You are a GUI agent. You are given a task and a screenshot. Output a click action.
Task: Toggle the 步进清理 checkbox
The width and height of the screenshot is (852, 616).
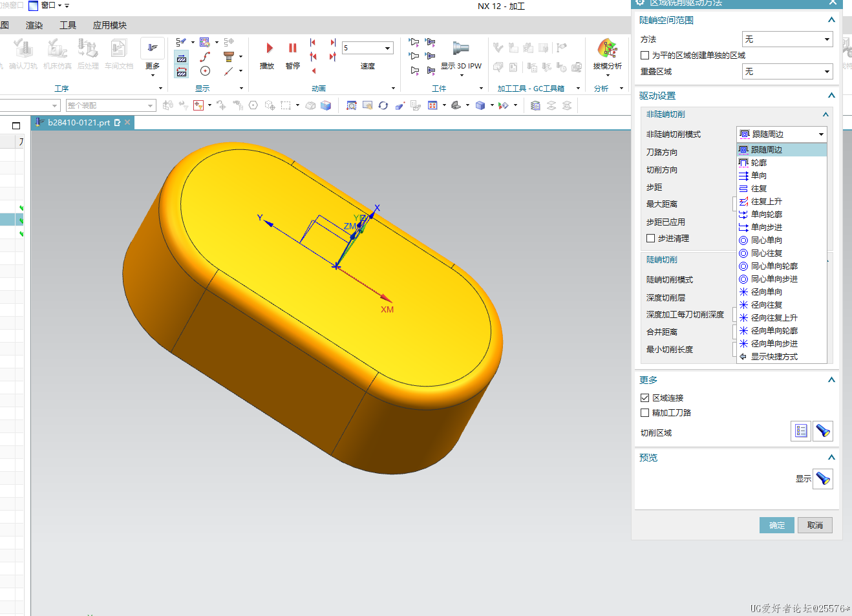tap(650, 239)
